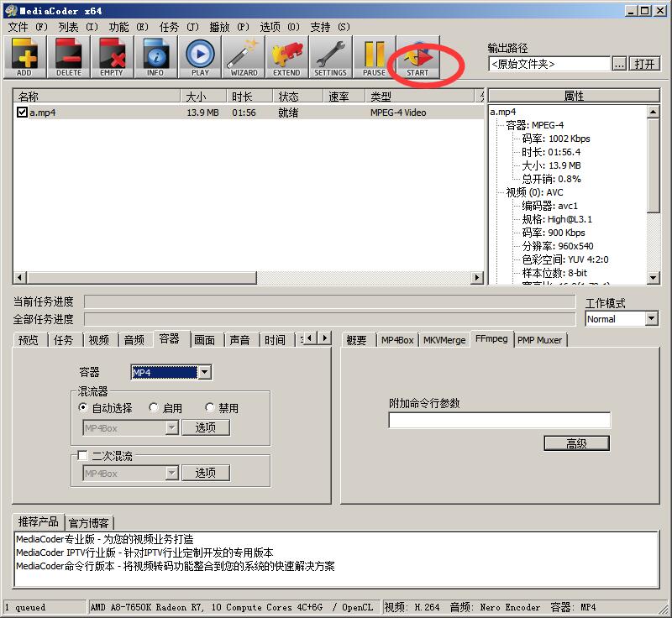Click the 打开 output folder button
The height and width of the screenshot is (618, 672).
[x=644, y=64]
